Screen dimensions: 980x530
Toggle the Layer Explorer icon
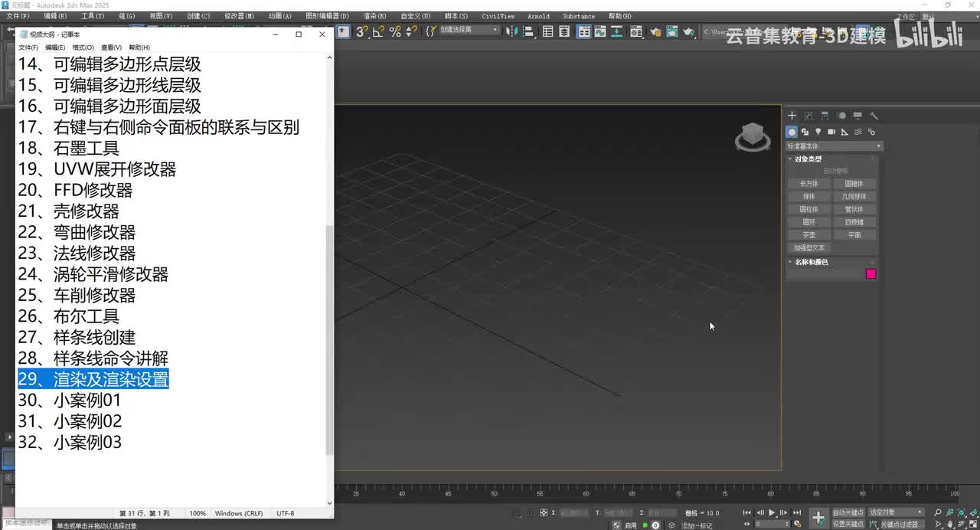564,31
